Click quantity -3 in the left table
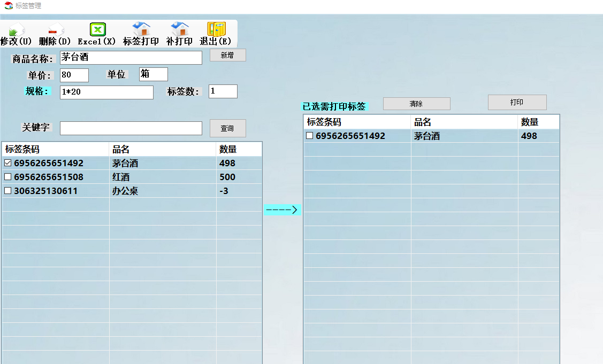This screenshot has width=603, height=364. 224,191
